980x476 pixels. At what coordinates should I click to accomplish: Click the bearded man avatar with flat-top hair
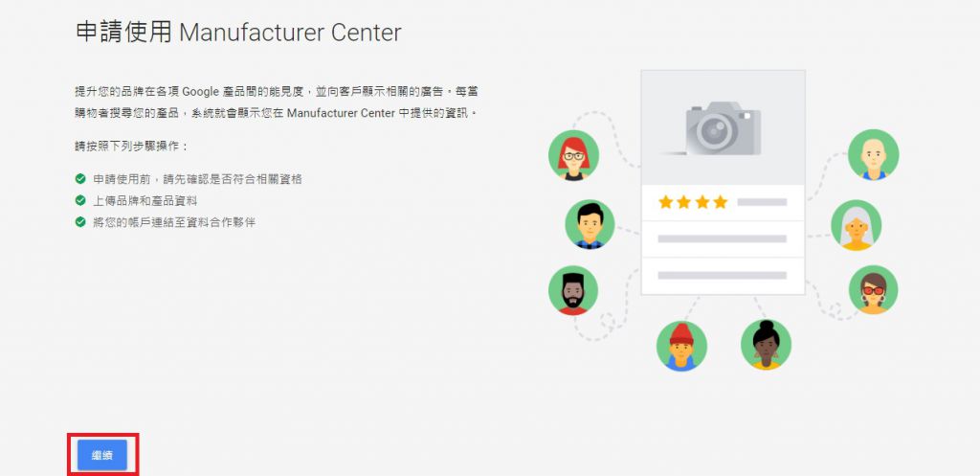point(573,290)
